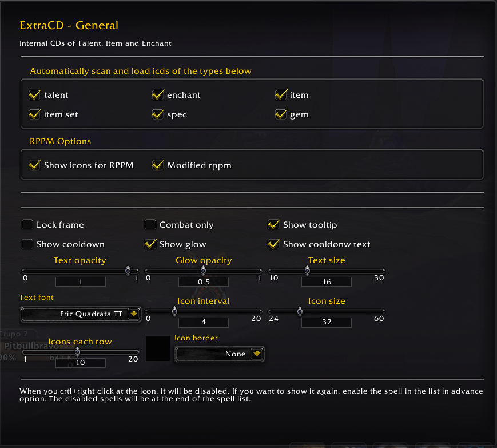Click the Icons each row slider handle
Screen dimensions: 497x448
tap(77, 352)
